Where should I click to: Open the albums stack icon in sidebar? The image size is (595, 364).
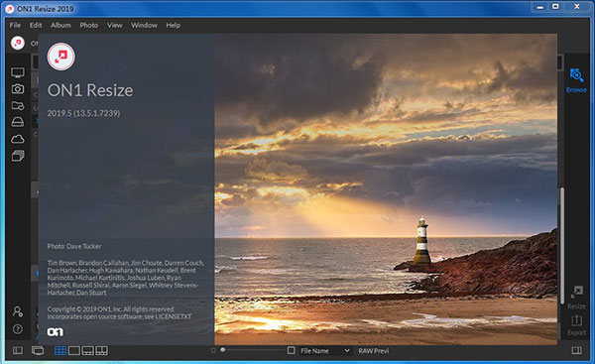[x=18, y=156]
